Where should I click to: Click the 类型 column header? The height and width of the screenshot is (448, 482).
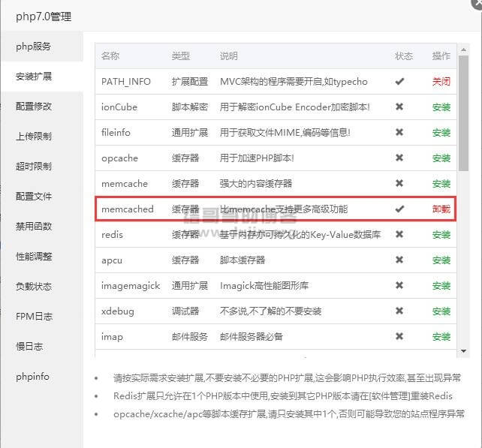[x=181, y=56]
